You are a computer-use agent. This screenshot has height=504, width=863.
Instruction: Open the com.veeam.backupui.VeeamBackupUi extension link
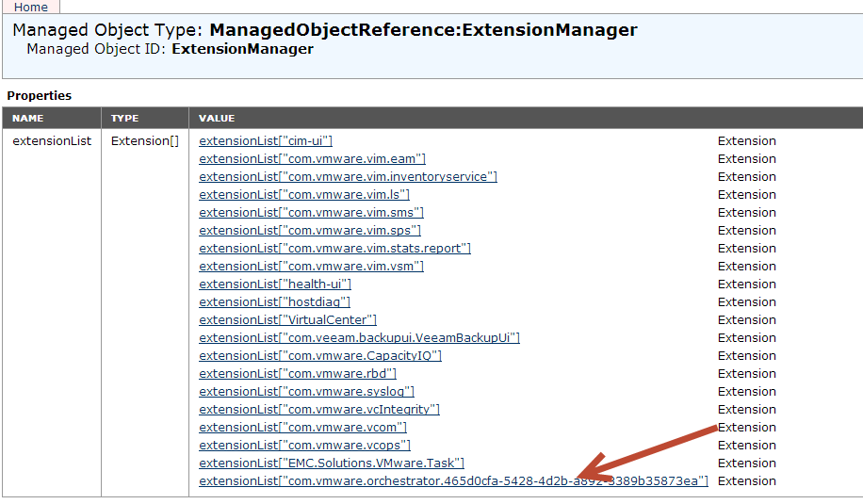click(x=359, y=338)
